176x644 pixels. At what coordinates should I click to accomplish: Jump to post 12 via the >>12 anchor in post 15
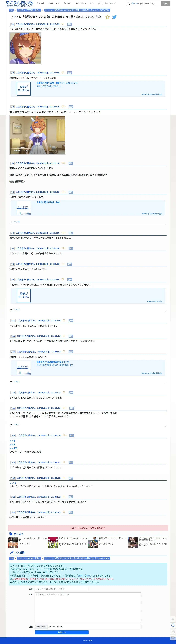13,448
